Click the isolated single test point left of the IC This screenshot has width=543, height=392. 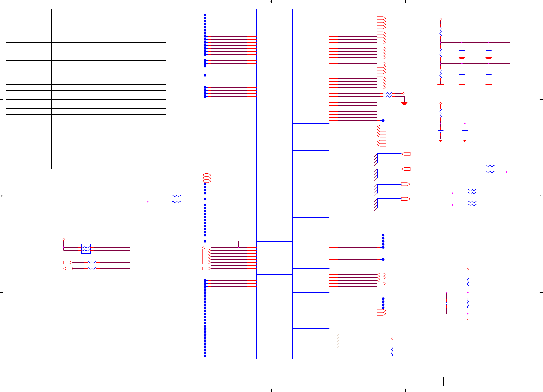205,75
